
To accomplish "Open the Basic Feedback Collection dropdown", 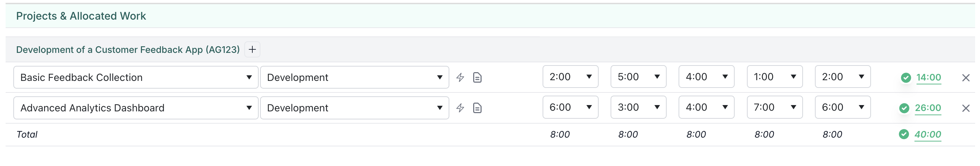I will point(136,77).
